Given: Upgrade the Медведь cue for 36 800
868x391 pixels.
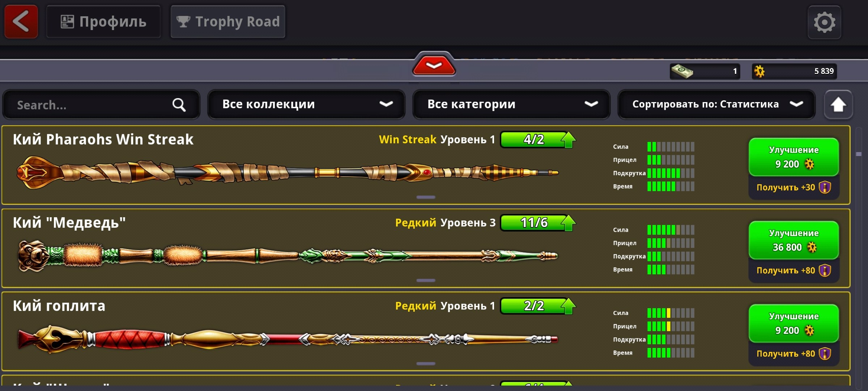Looking at the screenshot, I should click(794, 240).
